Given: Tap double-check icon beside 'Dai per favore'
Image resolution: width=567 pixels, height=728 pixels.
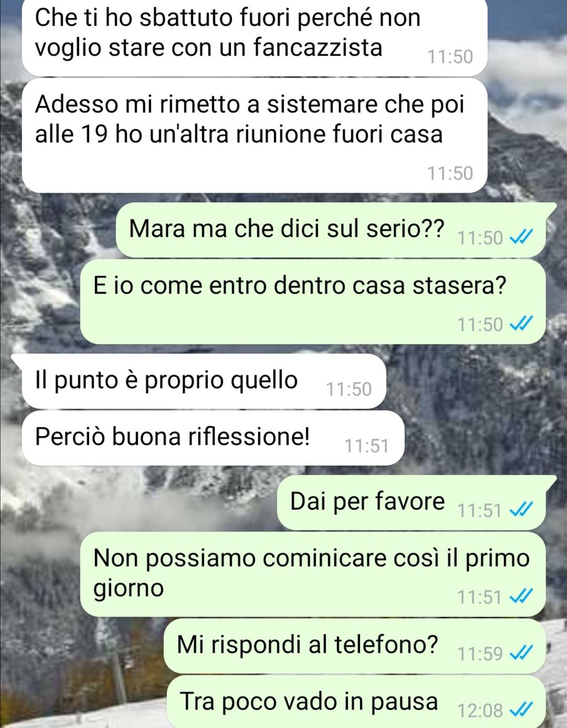Looking at the screenshot, I should (x=521, y=510).
